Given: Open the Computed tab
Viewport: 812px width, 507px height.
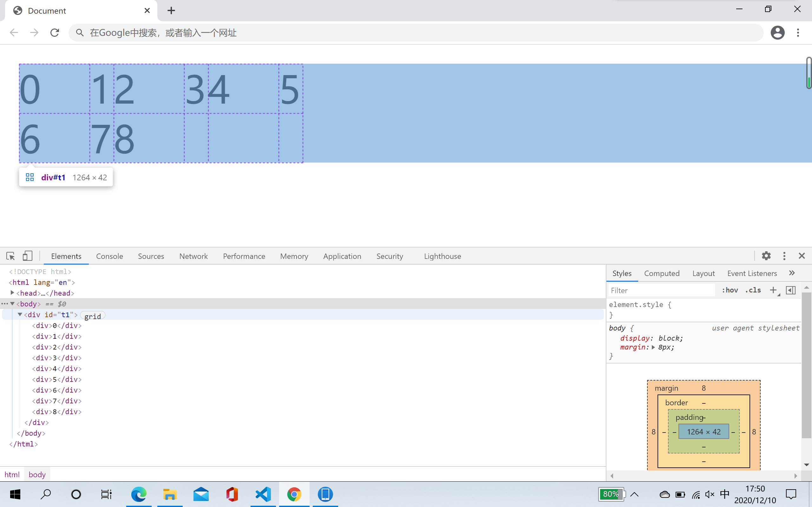Looking at the screenshot, I should (662, 273).
